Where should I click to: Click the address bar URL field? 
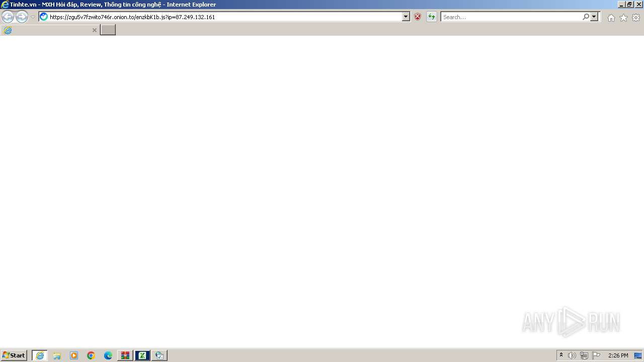tap(225, 17)
